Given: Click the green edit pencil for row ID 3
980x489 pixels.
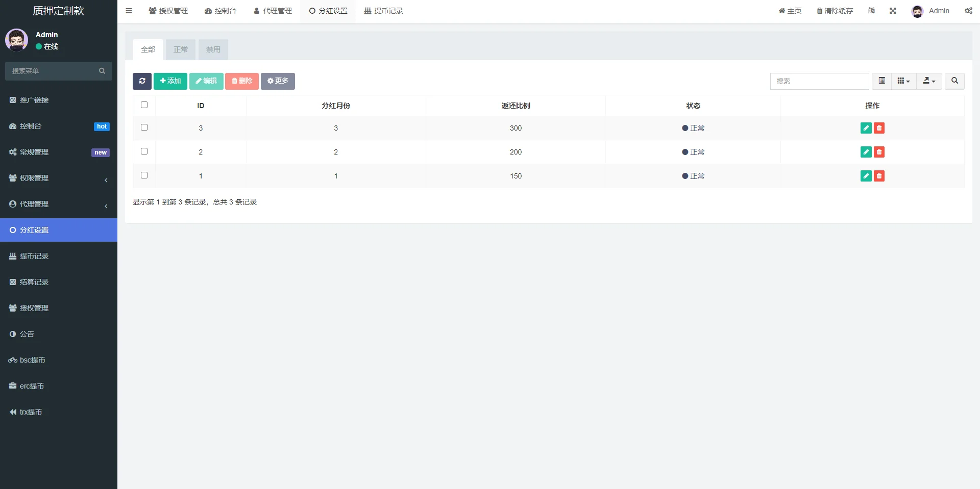Looking at the screenshot, I should click(866, 128).
